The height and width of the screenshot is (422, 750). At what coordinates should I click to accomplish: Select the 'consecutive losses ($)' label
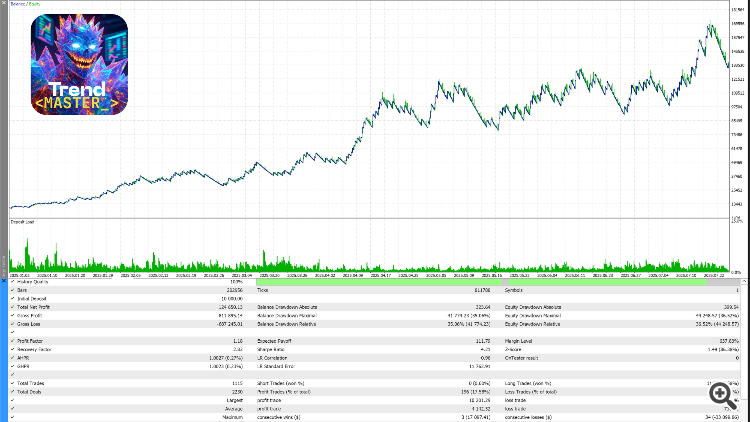click(529, 417)
